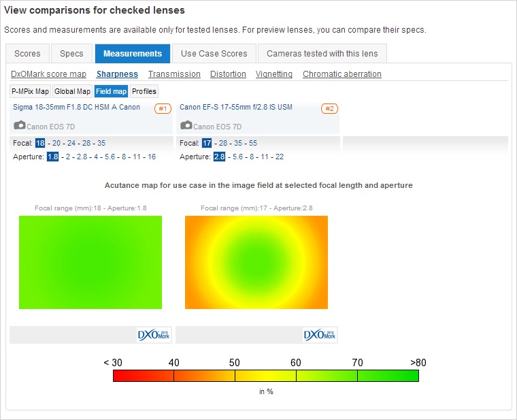Select Sigma aperture 11
Screen dimensions: 517x420
tap(137, 157)
